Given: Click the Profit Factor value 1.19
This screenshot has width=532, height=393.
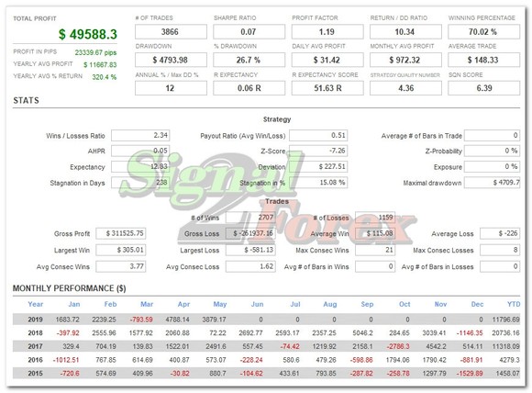Looking at the screenshot, I should click(327, 32).
